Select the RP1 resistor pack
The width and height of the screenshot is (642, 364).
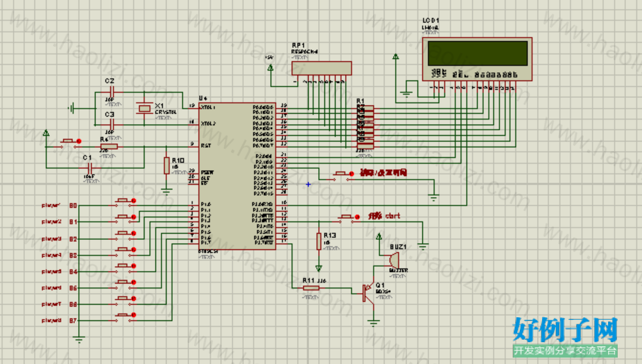tap(321, 68)
